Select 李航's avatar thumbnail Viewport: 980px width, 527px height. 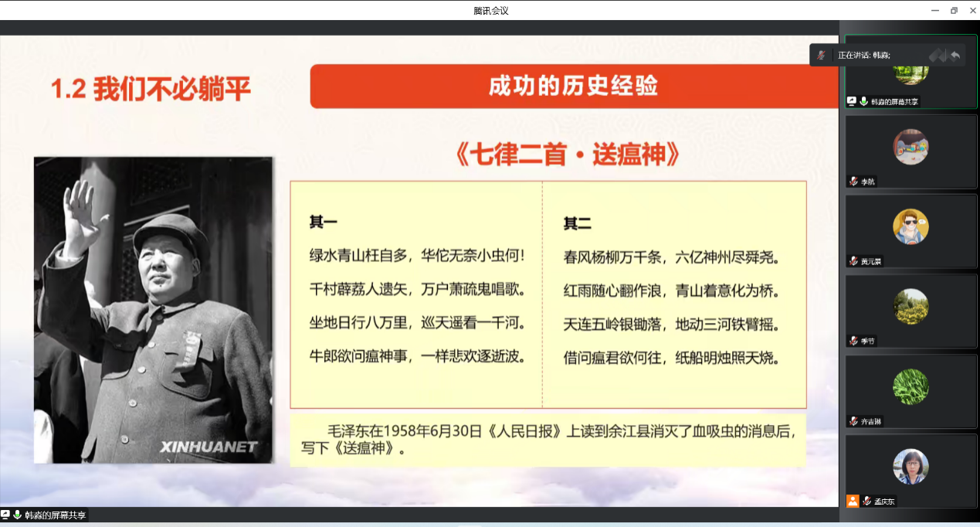click(910, 147)
